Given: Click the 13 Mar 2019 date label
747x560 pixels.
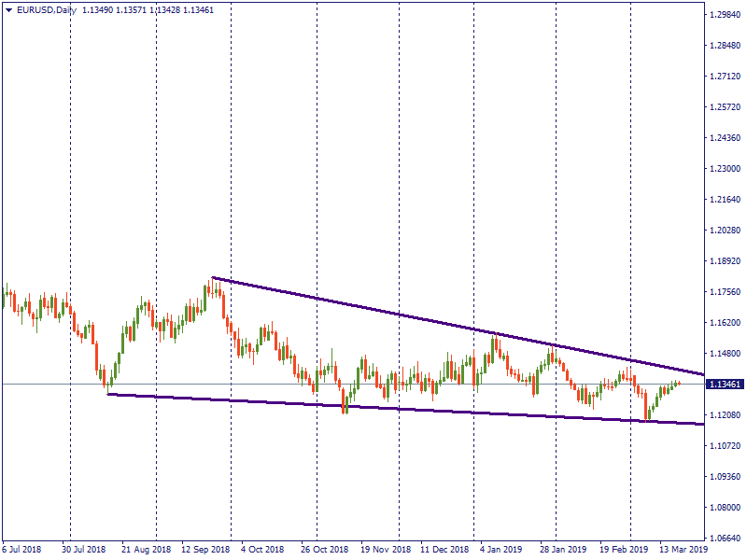Looking at the screenshot, I should coord(684,551).
